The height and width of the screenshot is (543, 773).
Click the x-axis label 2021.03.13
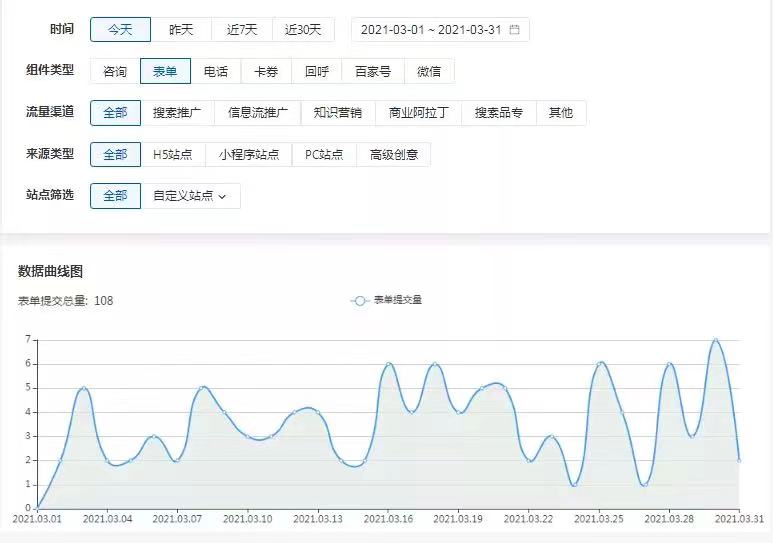pos(318,519)
